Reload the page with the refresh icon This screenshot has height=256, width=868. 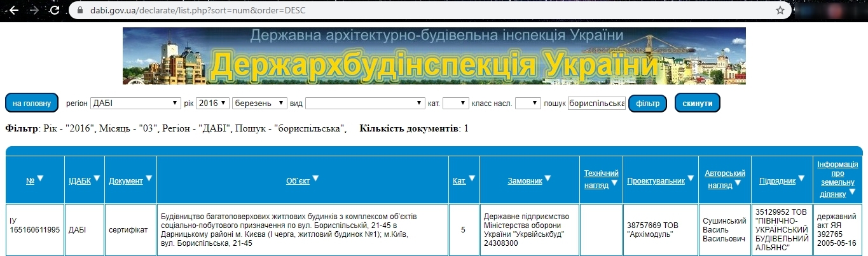[x=55, y=10]
